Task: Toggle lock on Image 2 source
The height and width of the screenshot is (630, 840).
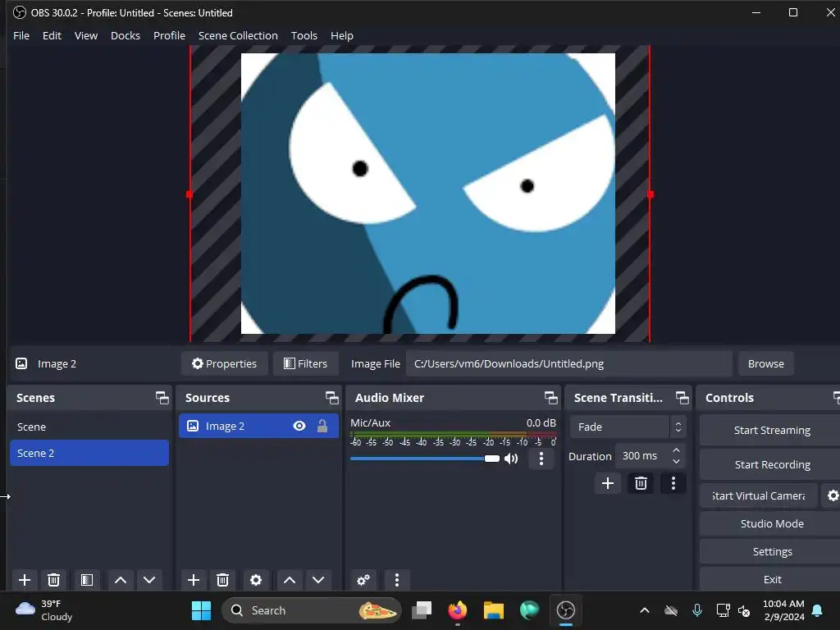Action: pyautogui.click(x=322, y=426)
